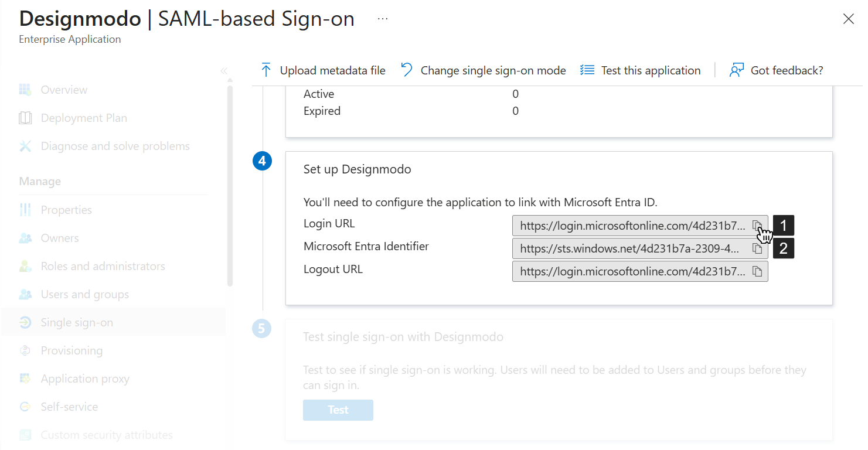Click the Diagnose and solve problems wrench icon
Image resolution: width=868 pixels, height=450 pixels.
[x=25, y=146]
